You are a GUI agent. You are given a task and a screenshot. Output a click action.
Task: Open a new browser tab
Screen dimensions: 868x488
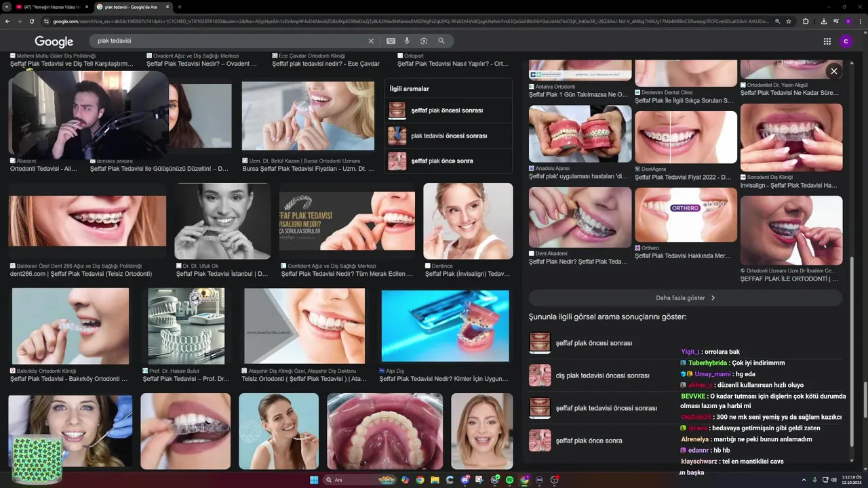(179, 7)
